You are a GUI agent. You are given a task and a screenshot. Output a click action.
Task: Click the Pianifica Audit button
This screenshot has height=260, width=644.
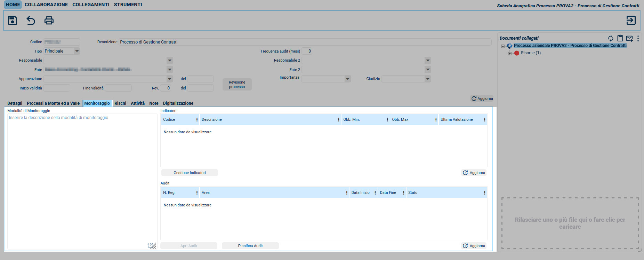pyautogui.click(x=250, y=246)
